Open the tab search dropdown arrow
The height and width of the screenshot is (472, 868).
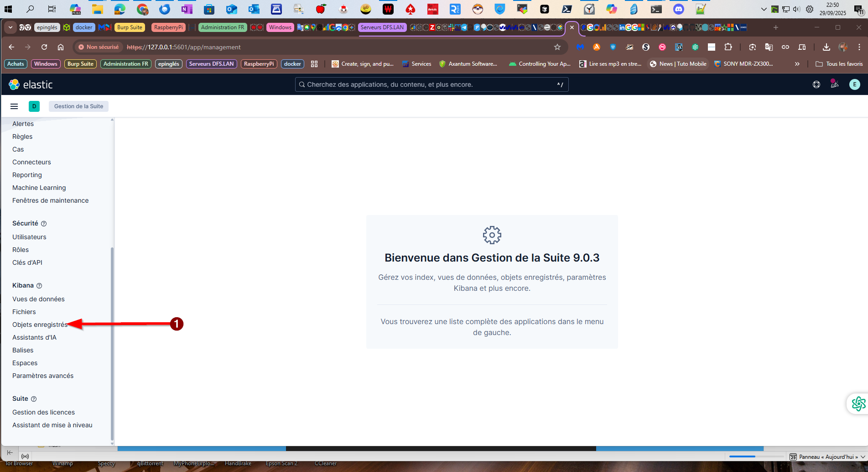pyautogui.click(x=10, y=27)
